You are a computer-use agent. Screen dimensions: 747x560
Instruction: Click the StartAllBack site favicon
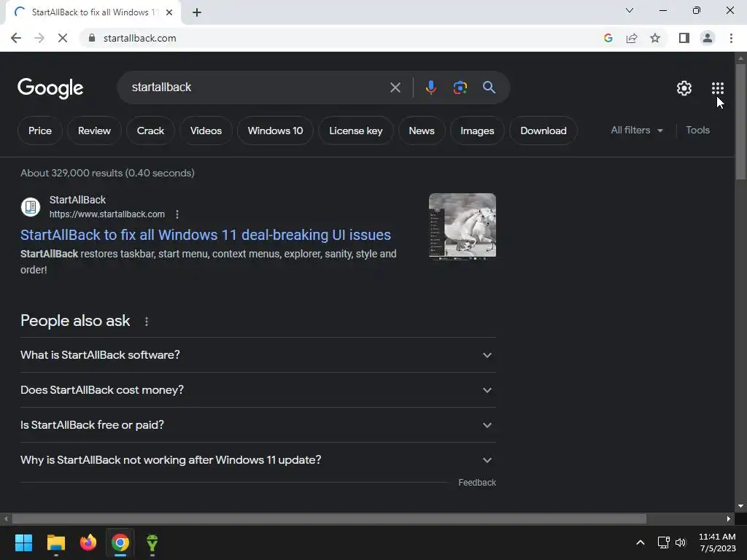pos(31,207)
